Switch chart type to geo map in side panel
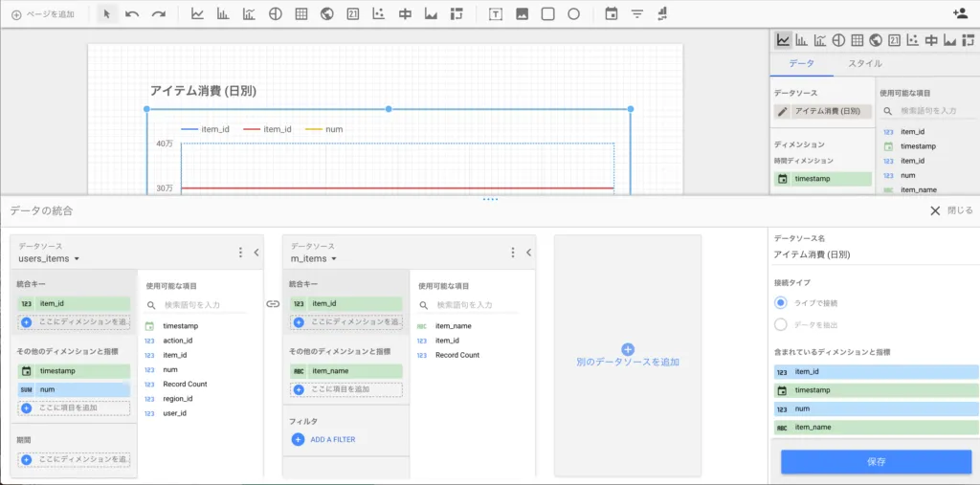 pyautogui.click(x=876, y=40)
